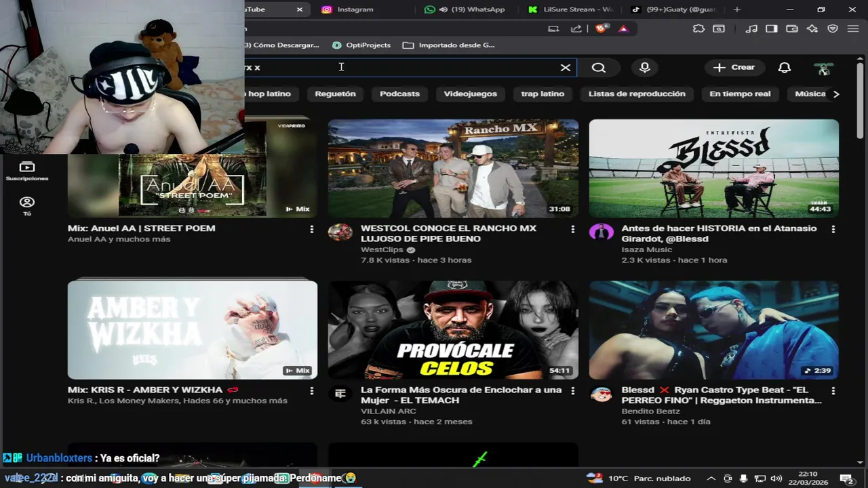Image resolution: width=868 pixels, height=488 pixels.
Task: Click the cast screen icon in address bar
Action: 554,28
